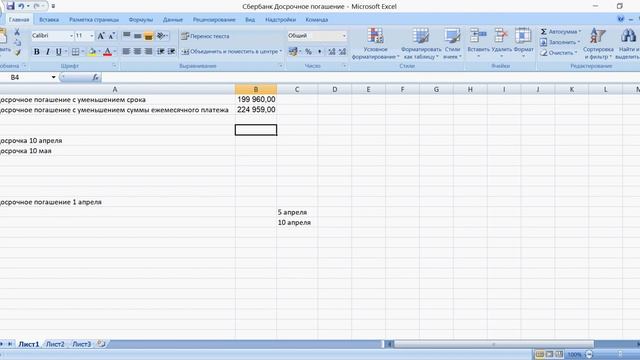The height and width of the screenshot is (360, 640).
Task: Center the cell text horizontally
Action: tap(138, 51)
